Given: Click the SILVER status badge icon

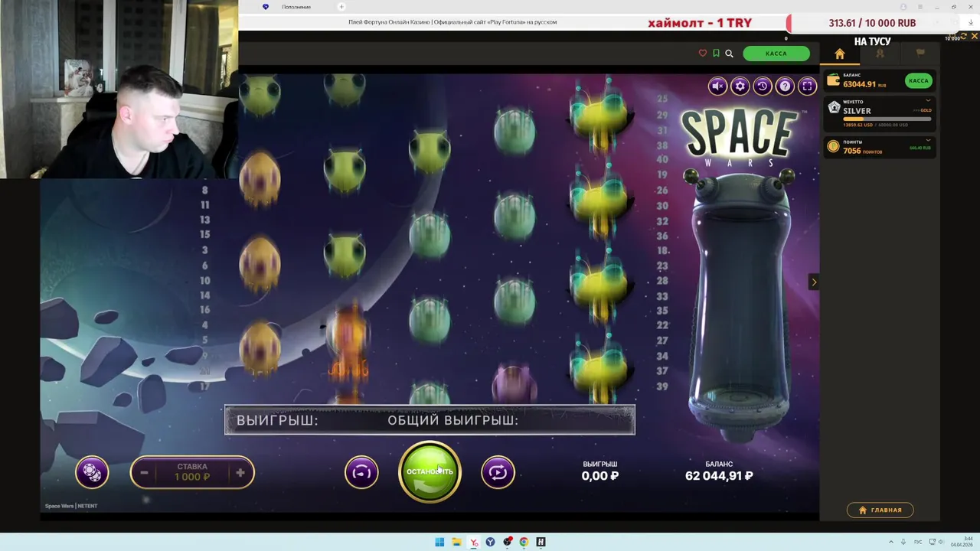Looking at the screenshot, I should click(x=834, y=108).
